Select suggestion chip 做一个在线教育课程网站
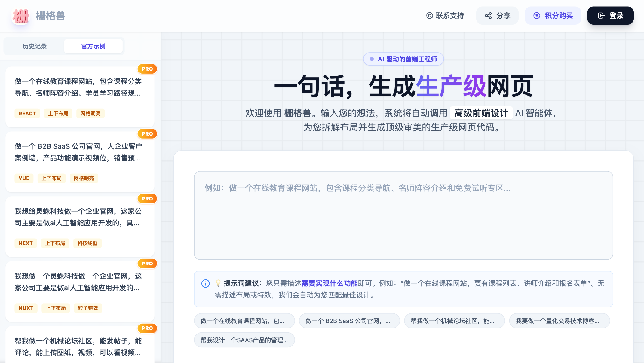Viewport: 644px width, 363px height. coord(244,321)
